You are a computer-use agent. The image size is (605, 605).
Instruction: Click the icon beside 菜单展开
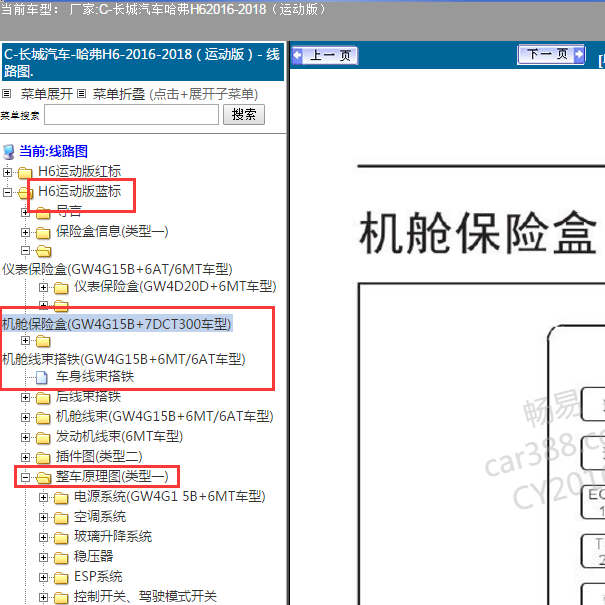coord(7,93)
